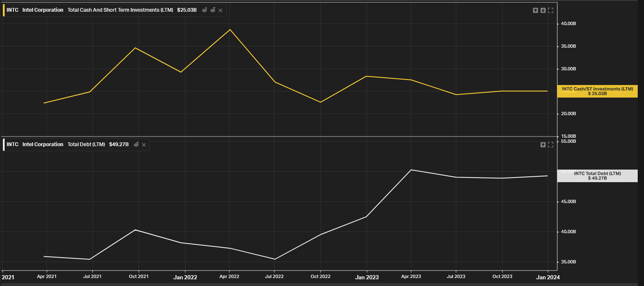Click the 45.00B label on debt axis
Image resolution: width=644 pixels, height=286 pixels.
pos(569,202)
